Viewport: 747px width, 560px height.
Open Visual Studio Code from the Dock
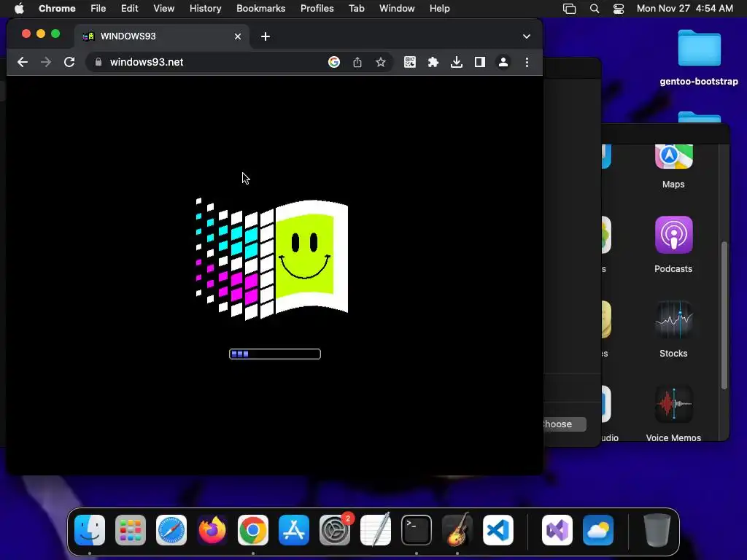click(x=498, y=530)
